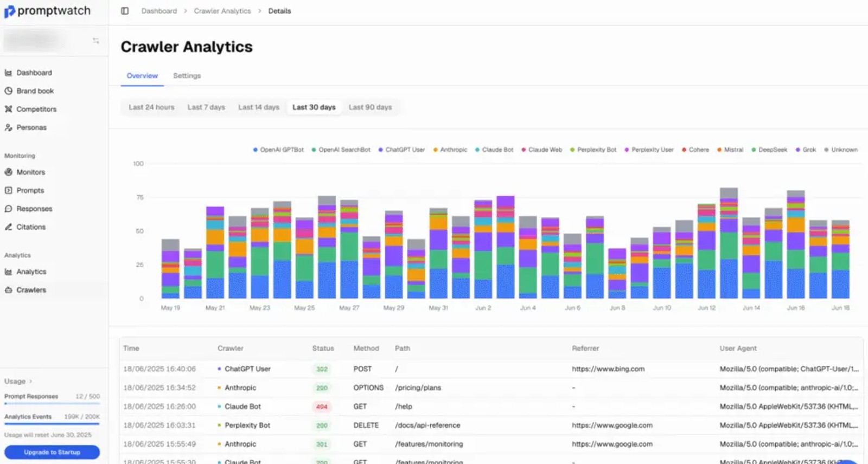This screenshot has height=464, width=868.
Task: Toggle Perplexity Bot legend series
Action: click(593, 150)
